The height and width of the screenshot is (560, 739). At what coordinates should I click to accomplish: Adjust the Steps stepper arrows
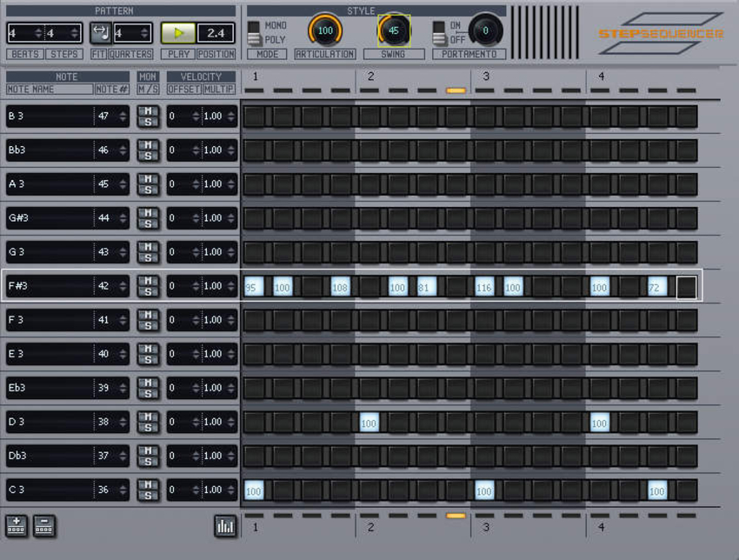coord(75,33)
